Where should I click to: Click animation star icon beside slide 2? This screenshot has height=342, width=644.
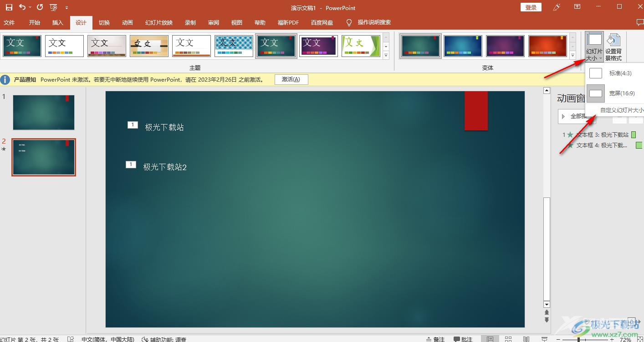pos(4,149)
